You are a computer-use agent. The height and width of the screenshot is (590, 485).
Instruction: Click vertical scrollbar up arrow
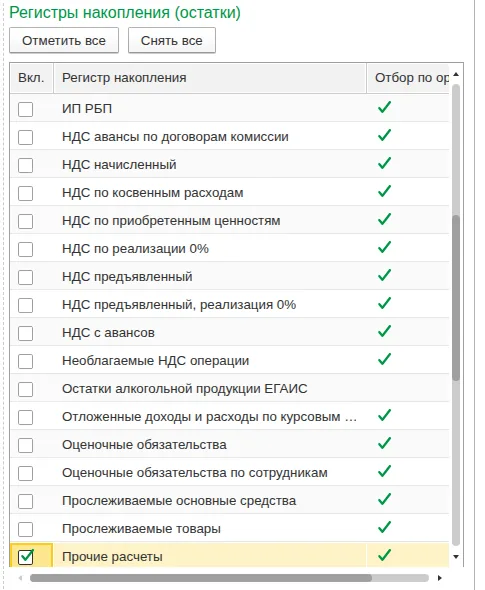[x=456, y=74]
